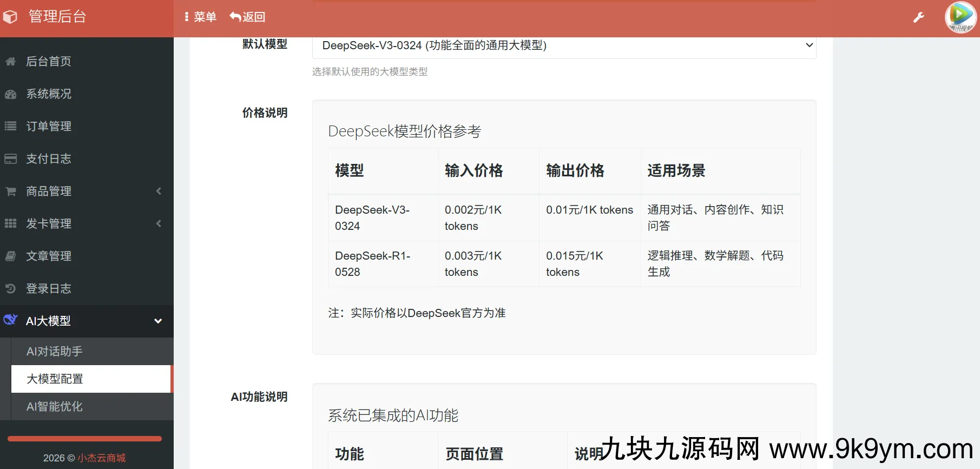Viewport: 980px width, 469px height.
Task: Click the list icon for 订单管理
Action: tap(10, 127)
